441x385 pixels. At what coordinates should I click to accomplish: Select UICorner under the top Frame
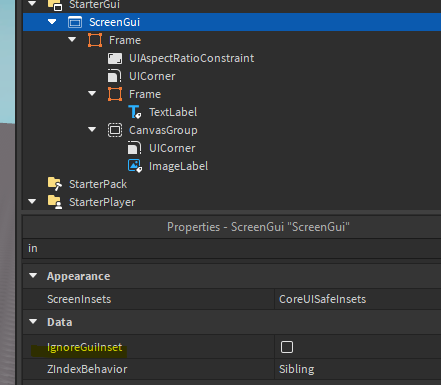coord(152,76)
